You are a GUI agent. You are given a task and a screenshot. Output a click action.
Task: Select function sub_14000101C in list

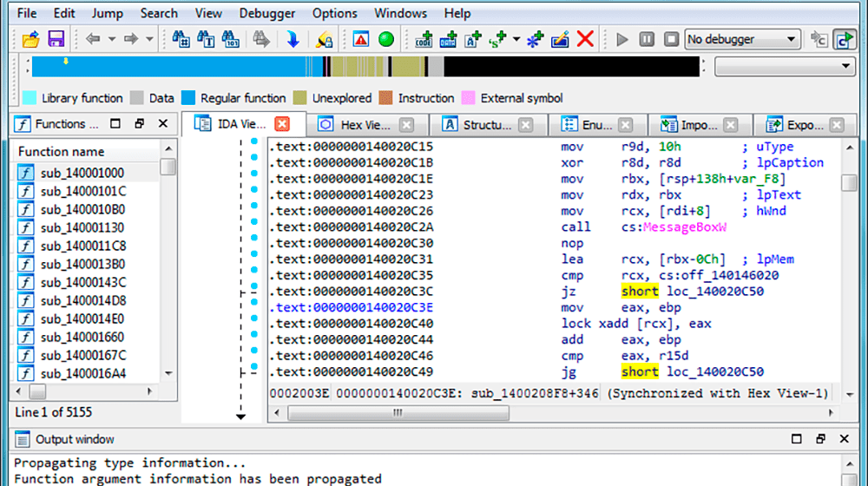tap(83, 192)
